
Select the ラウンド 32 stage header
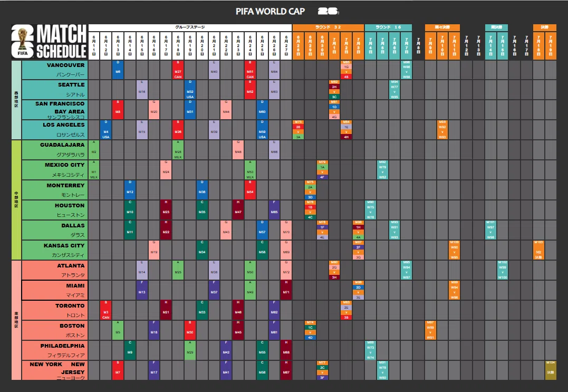coord(328,27)
